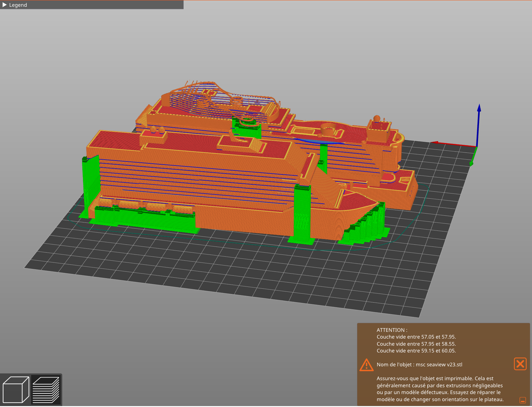Switch to the 3D editor cube view

[x=16, y=389]
